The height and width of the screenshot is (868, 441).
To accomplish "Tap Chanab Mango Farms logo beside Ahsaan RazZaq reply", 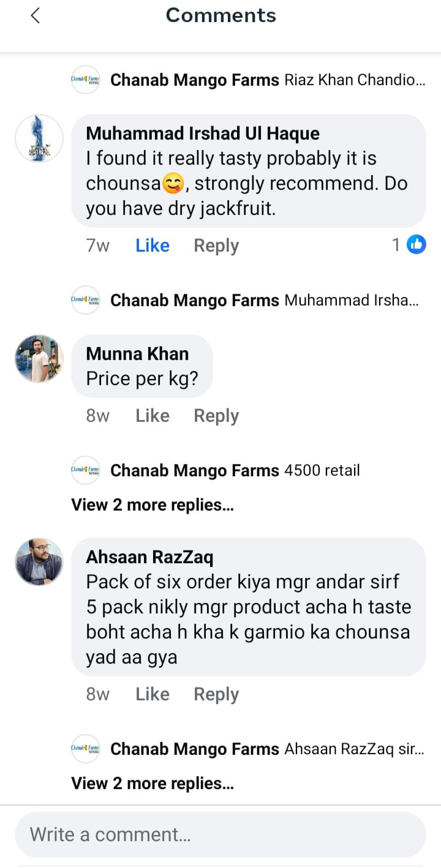I will point(86,749).
